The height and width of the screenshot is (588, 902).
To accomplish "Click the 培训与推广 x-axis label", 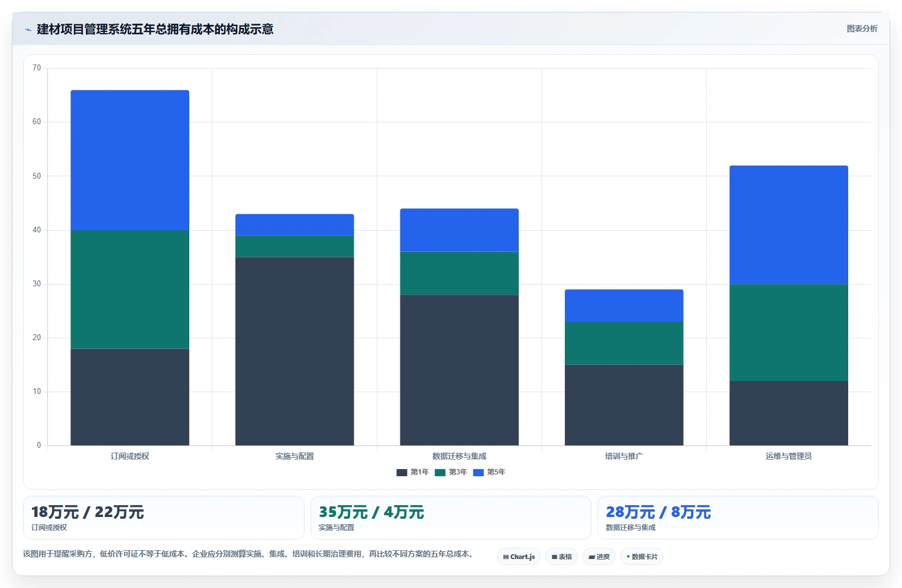I will (624, 456).
